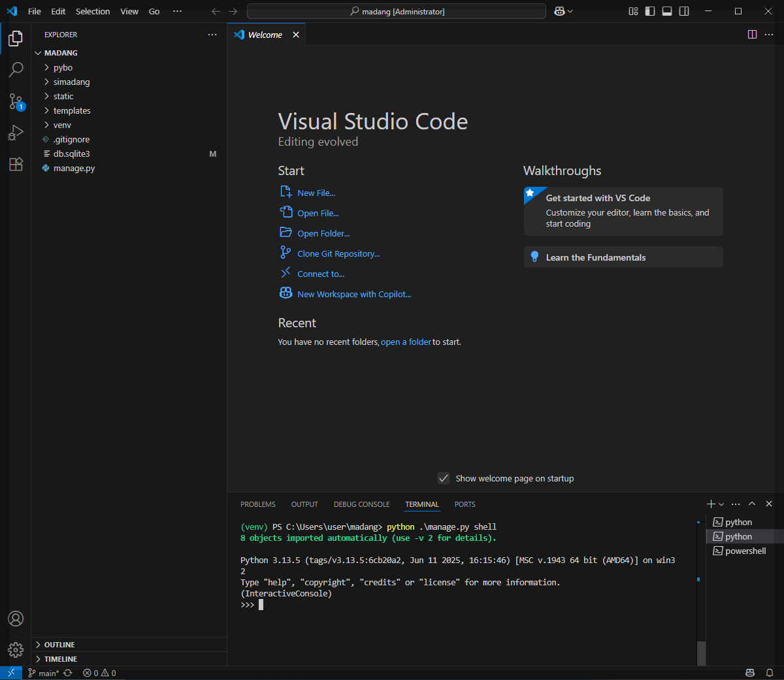Split the editor to the right

point(752,35)
